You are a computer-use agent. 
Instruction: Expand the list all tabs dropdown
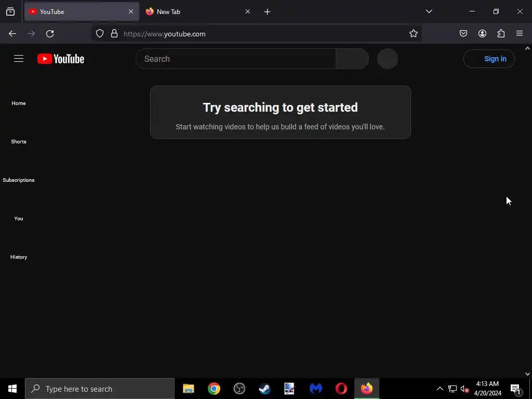coord(429,11)
